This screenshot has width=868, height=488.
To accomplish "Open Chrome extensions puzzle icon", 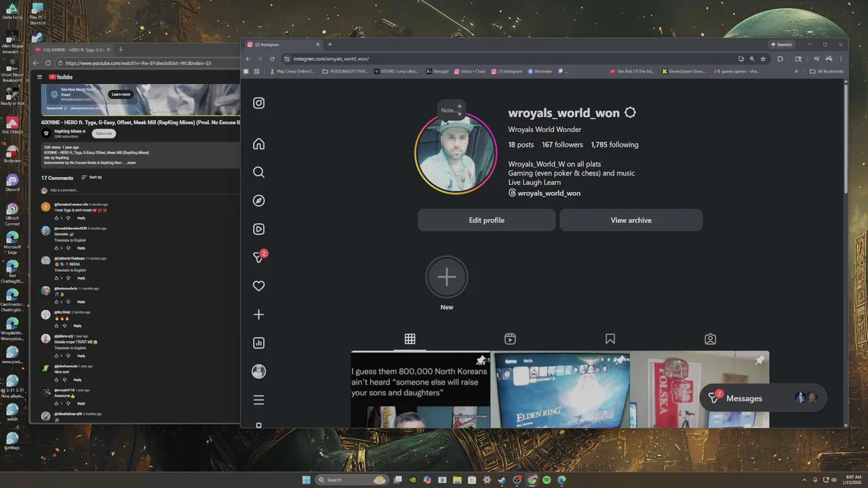I will (x=780, y=59).
